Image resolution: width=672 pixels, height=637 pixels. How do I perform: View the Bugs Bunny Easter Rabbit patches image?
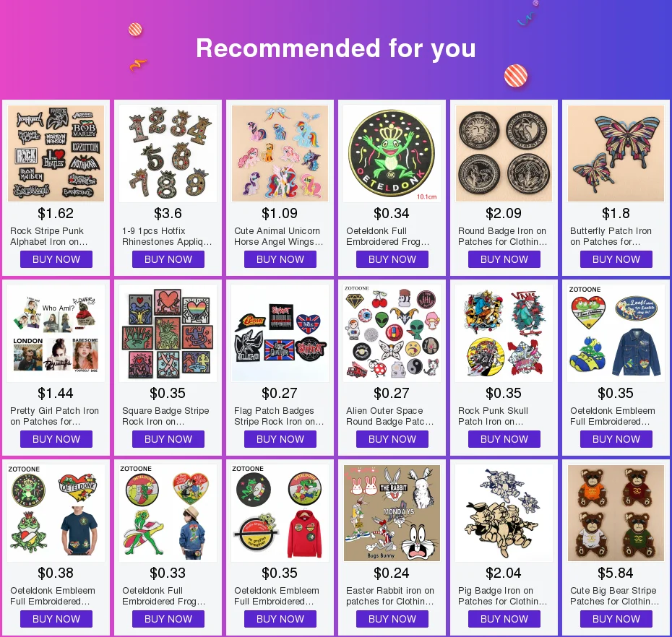tap(392, 513)
